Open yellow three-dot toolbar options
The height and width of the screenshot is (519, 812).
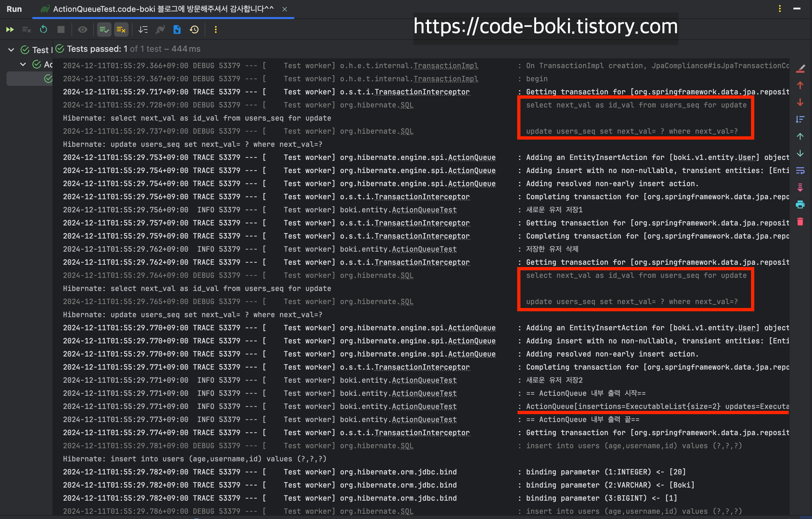(x=216, y=30)
